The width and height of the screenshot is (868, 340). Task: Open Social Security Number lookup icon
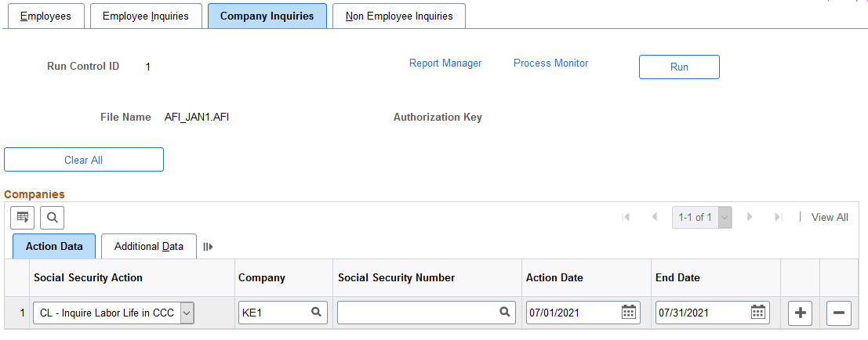pyautogui.click(x=506, y=313)
